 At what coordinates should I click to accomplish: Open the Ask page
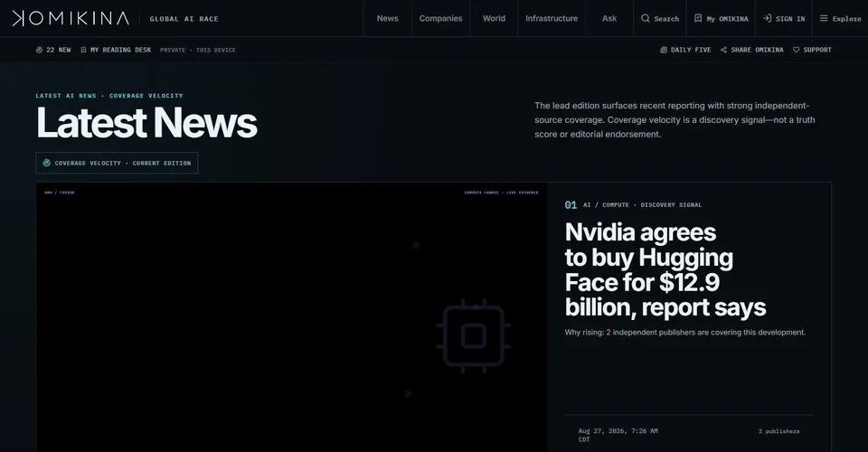pos(609,18)
